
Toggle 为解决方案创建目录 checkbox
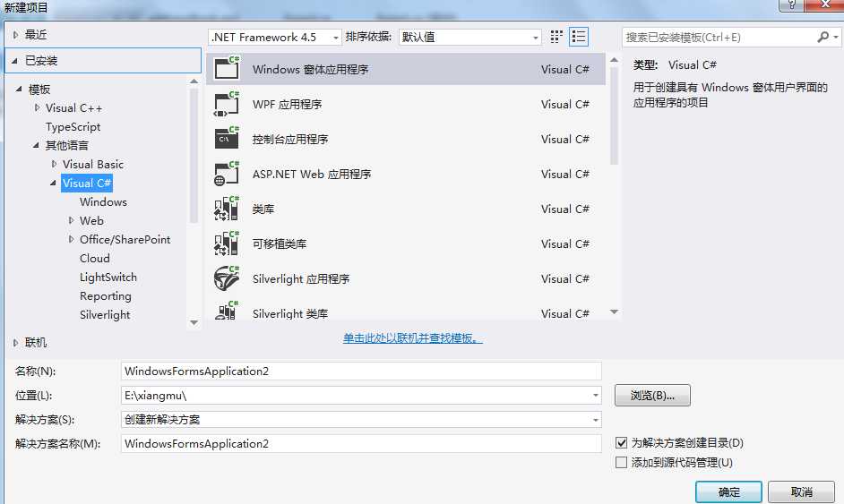(x=621, y=443)
